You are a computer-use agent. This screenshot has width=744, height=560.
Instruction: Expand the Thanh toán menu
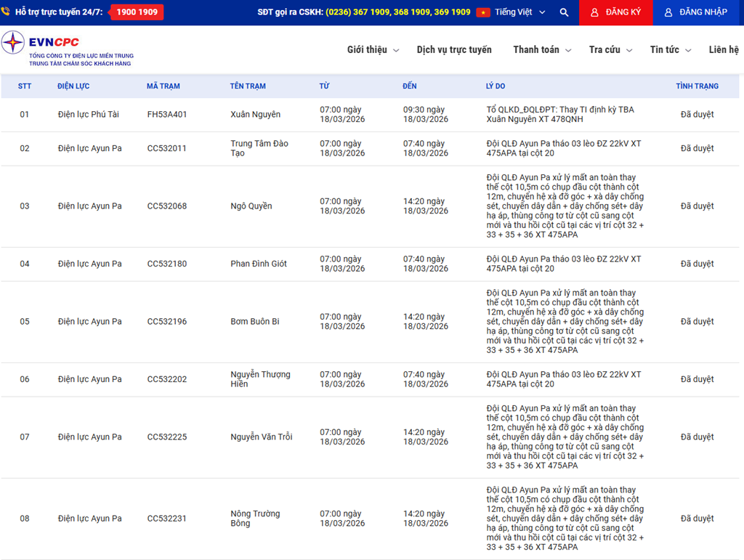[541, 50]
